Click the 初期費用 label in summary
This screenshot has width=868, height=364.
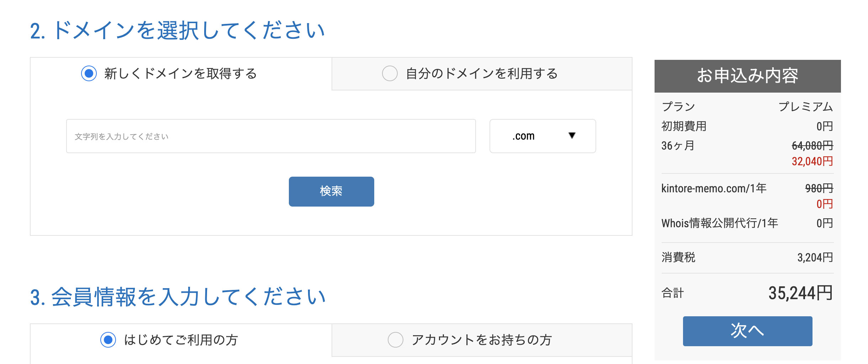(684, 126)
